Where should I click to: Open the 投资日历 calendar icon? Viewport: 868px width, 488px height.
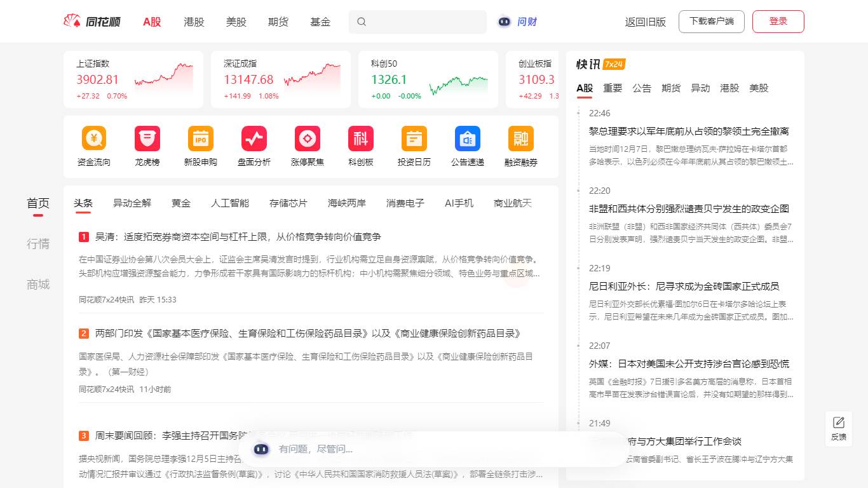point(414,139)
